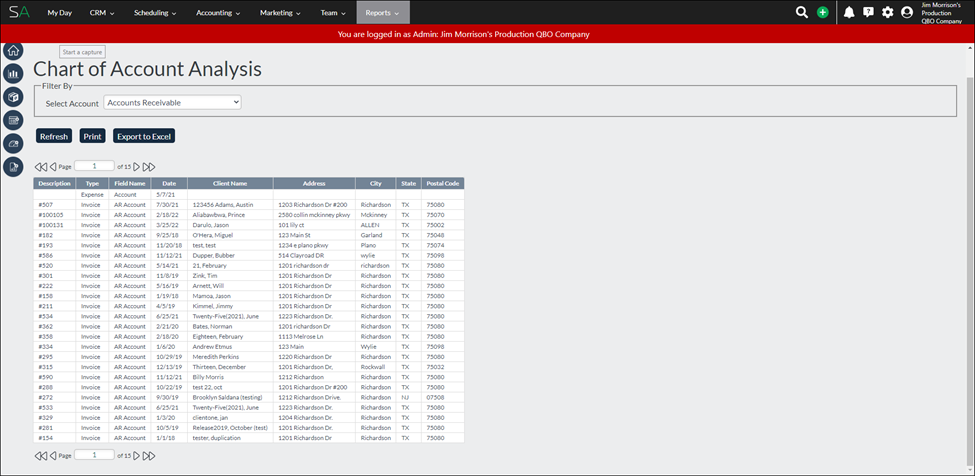Viewport: 975px width, 476px height.
Task: Expand the Reports menu
Action: (x=383, y=12)
